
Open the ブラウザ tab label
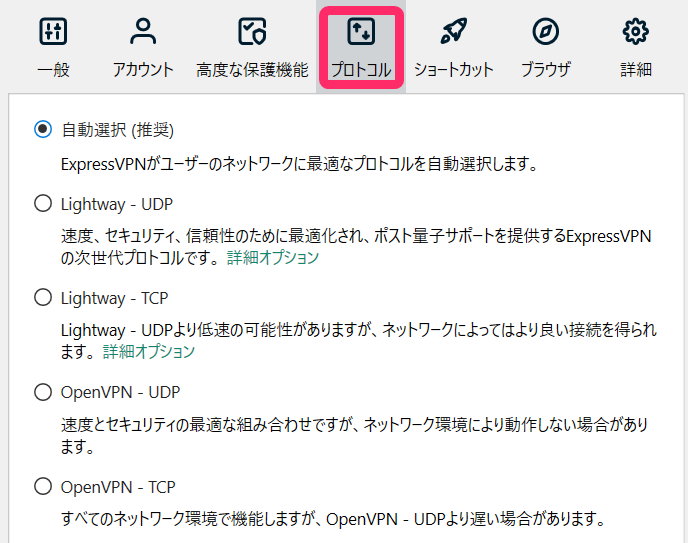(x=546, y=70)
